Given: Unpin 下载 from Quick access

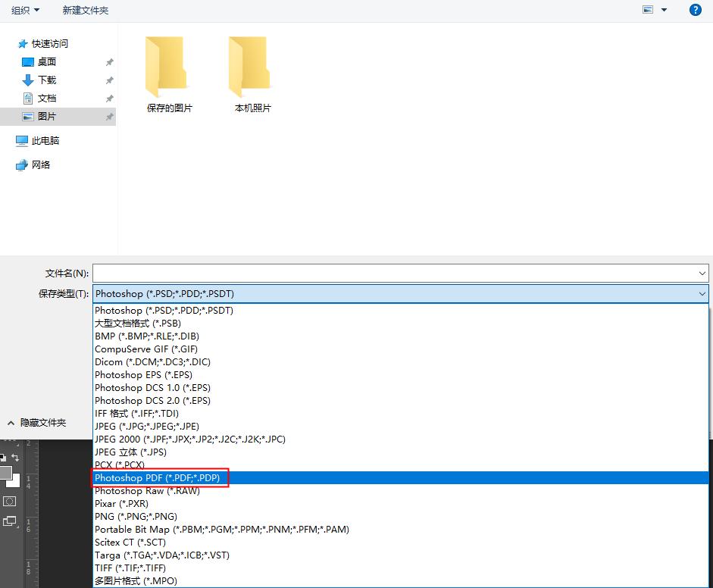Looking at the screenshot, I should coord(110,80).
